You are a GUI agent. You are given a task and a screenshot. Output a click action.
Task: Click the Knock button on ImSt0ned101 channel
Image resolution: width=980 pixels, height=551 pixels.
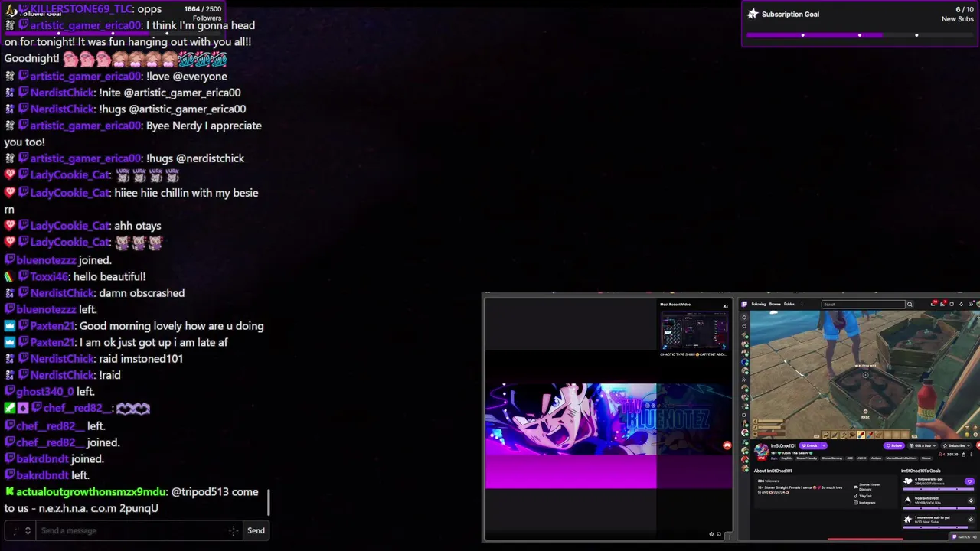[810, 445]
